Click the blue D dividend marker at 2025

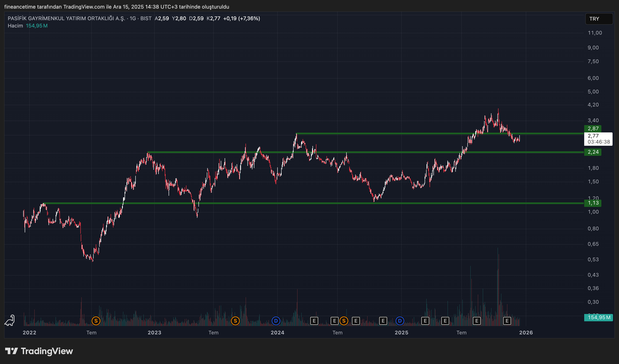tap(400, 321)
